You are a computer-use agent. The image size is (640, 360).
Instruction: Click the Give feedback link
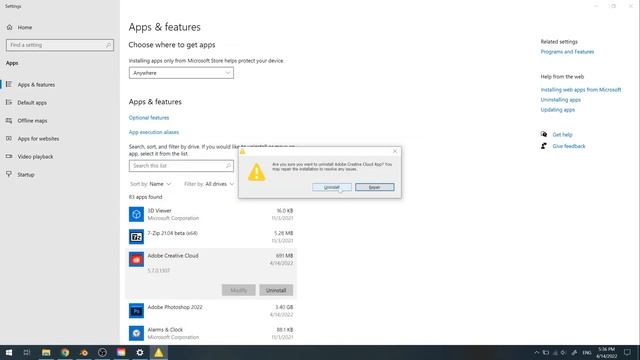point(569,146)
